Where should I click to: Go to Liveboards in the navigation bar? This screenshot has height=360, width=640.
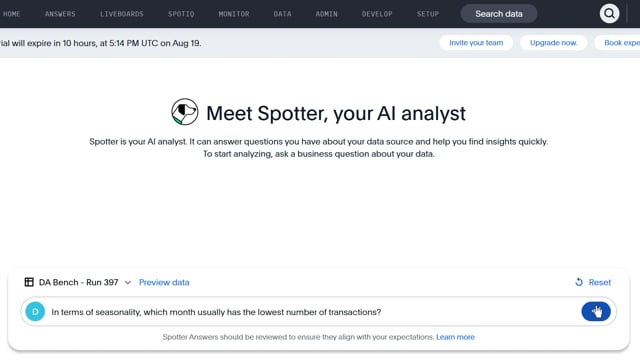pyautogui.click(x=122, y=14)
